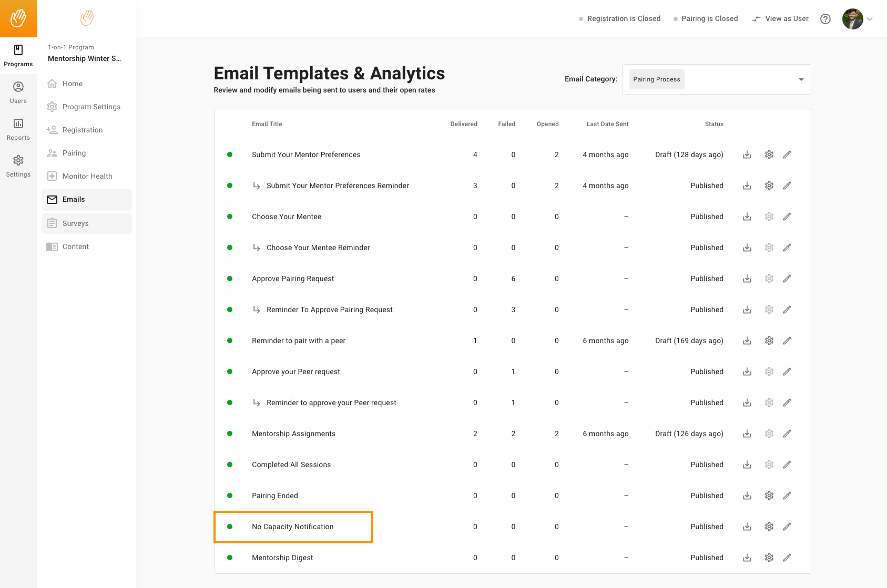Go to Program Settings in the sidebar
Screen dimensions: 887x588
pyautogui.click(x=91, y=107)
